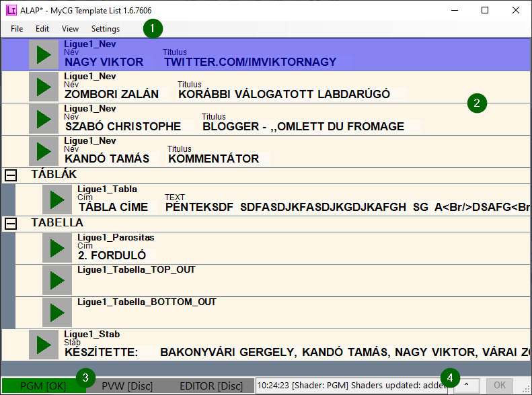Open the File menu
The height and width of the screenshot is (395, 532).
pyautogui.click(x=17, y=29)
